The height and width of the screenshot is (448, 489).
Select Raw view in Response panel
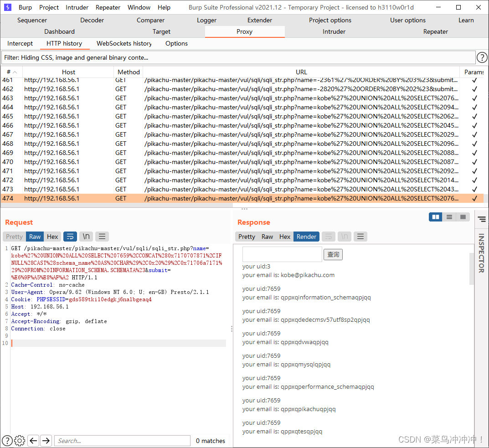point(267,237)
